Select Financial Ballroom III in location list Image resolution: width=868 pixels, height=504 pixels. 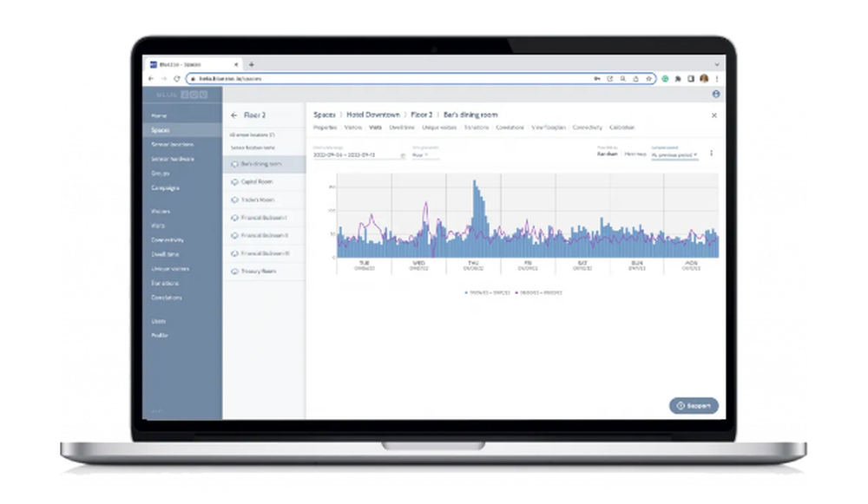(264, 253)
